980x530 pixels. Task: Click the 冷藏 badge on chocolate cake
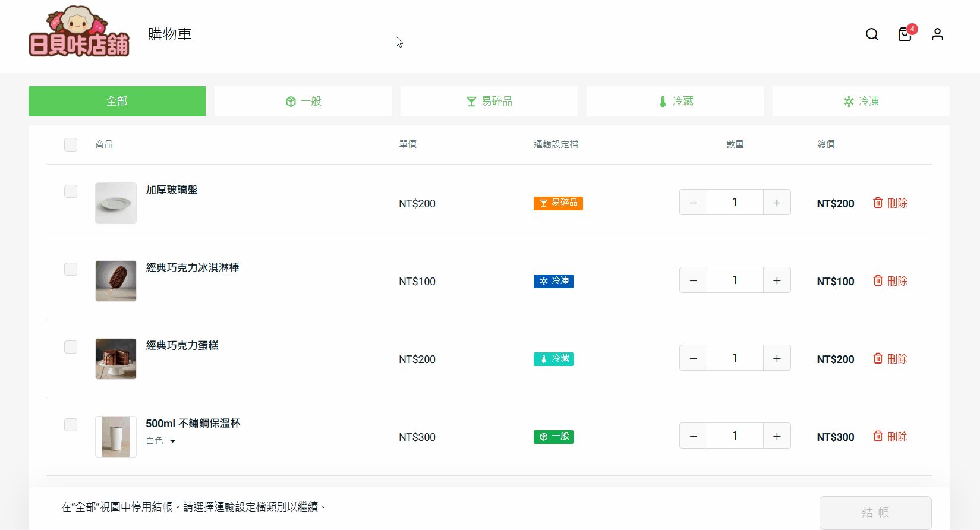pyautogui.click(x=553, y=359)
